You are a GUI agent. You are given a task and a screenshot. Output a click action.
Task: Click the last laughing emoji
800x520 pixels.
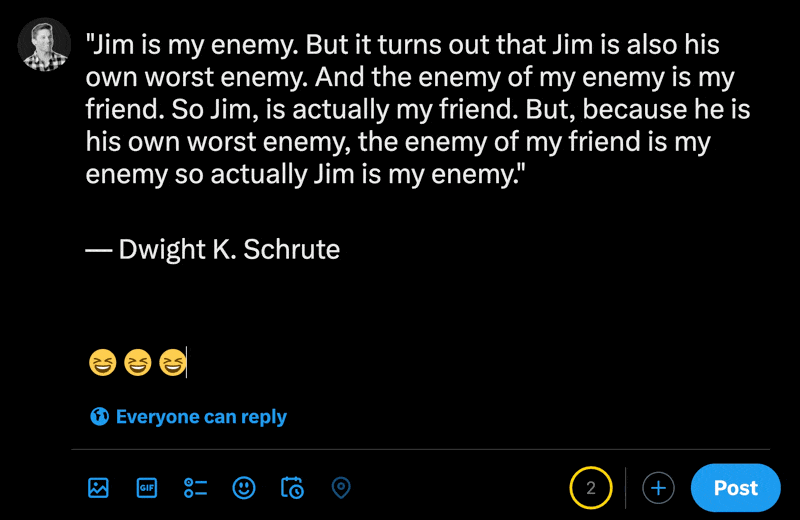pyautogui.click(x=172, y=362)
